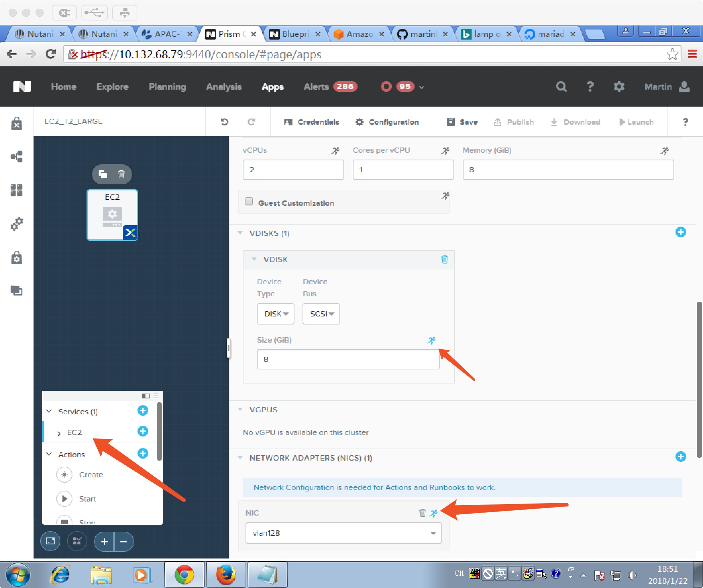Click the canvas zoom out minus button
Image resolution: width=703 pixels, height=588 pixels.
(124, 541)
